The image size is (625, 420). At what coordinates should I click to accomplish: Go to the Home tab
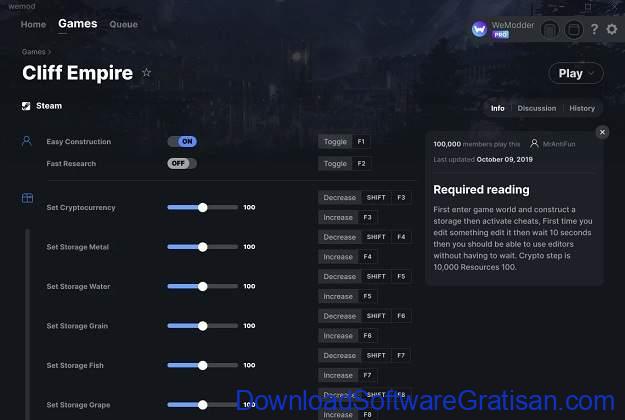point(33,24)
